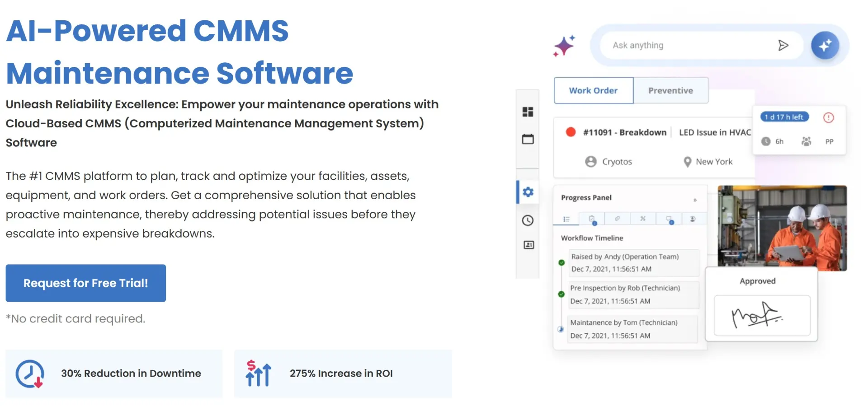Switch to the Preventive tab
868x406 pixels.
tap(670, 90)
